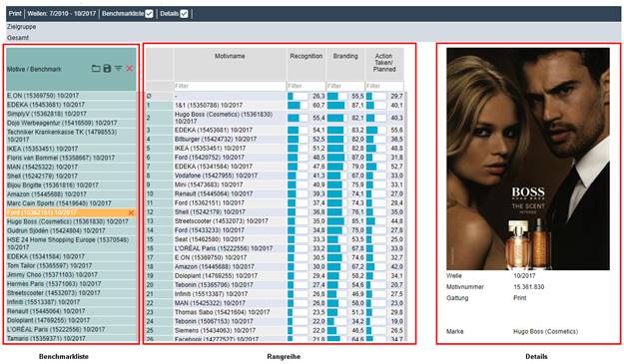
Task: Select HSE 24 Home Shopping Europe entry
Action: (x=71, y=243)
